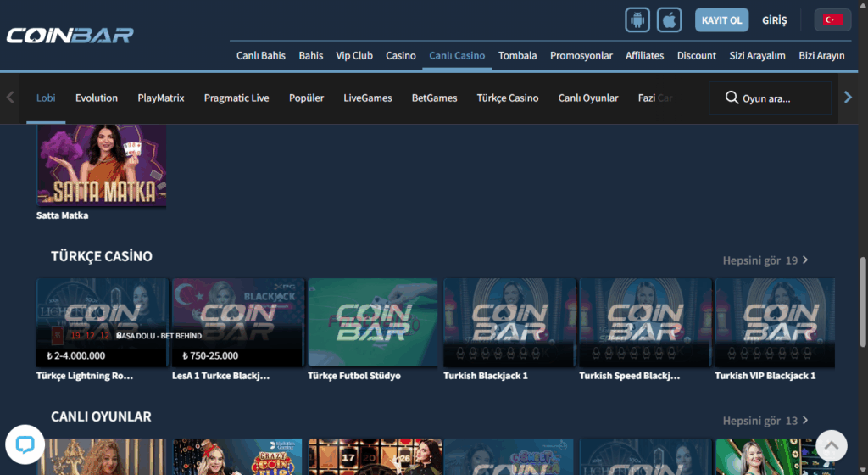The width and height of the screenshot is (868, 475).
Task: Open the Türkçe Lightning Roulette game thumbnail
Action: point(102,322)
